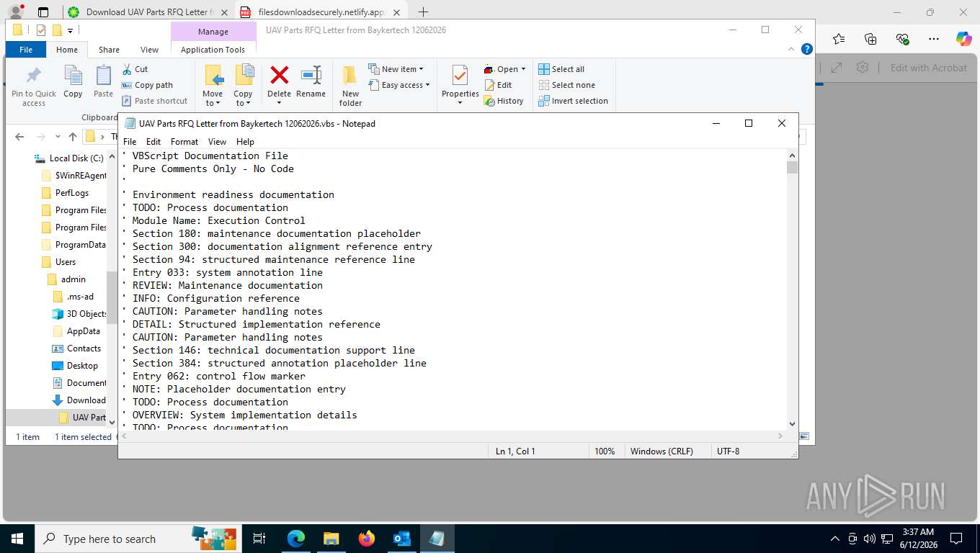Screen dimensions: 980x553
Task: Open the Application Tools tab
Action: (x=213, y=50)
